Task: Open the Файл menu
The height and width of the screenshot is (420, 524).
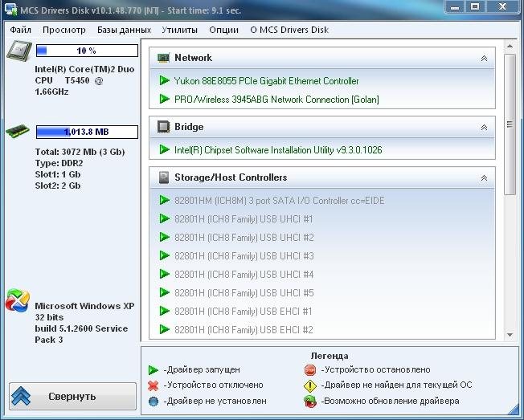Action: 21,30
